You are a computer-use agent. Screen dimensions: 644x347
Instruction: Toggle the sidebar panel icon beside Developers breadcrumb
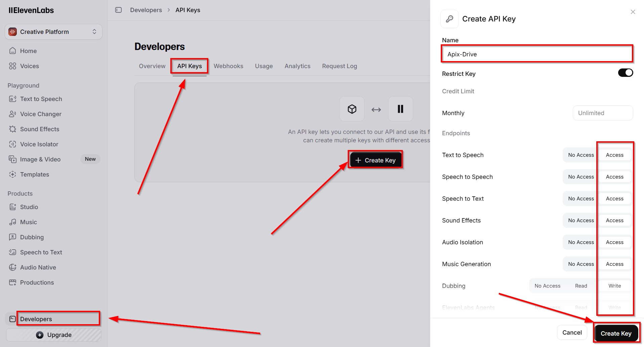pos(118,10)
